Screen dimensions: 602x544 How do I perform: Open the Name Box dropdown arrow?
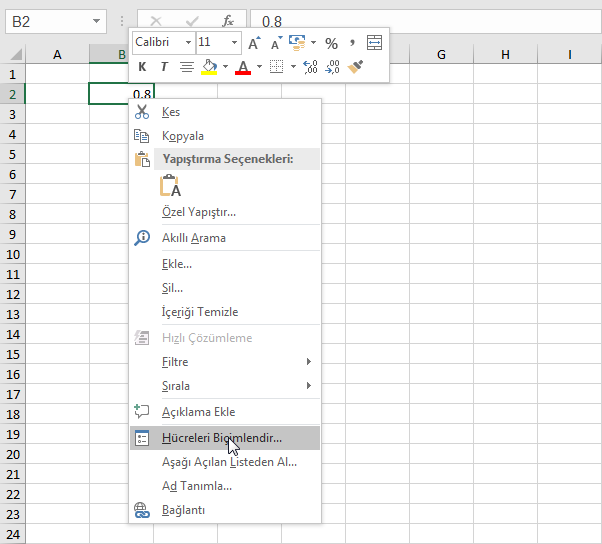click(96, 21)
